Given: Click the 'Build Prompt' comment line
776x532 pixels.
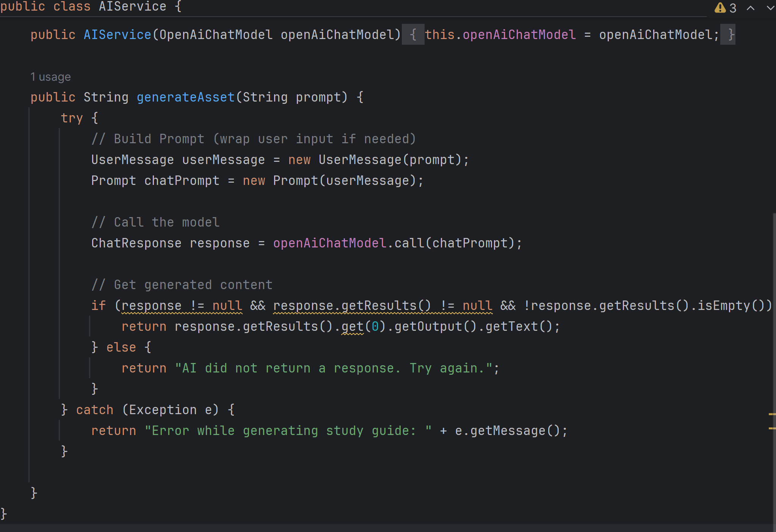Looking at the screenshot, I should click(x=254, y=139).
